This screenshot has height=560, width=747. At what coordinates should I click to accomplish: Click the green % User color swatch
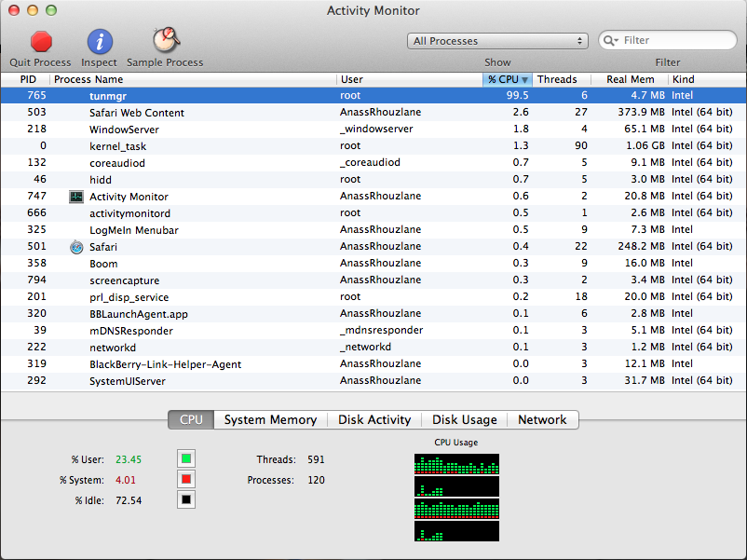[x=186, y=458]
